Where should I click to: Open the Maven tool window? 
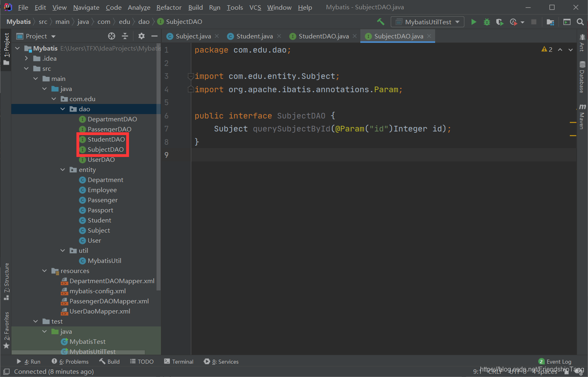point(582,116)
